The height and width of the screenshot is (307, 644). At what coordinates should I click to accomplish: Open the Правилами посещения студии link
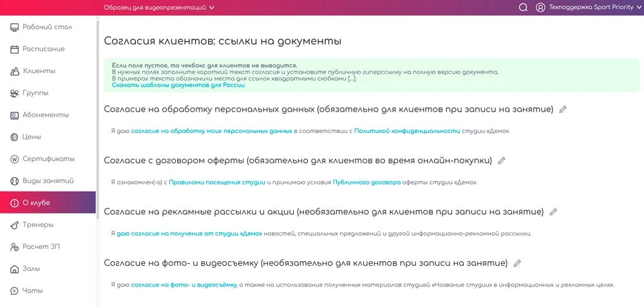(x=217, y=183)
